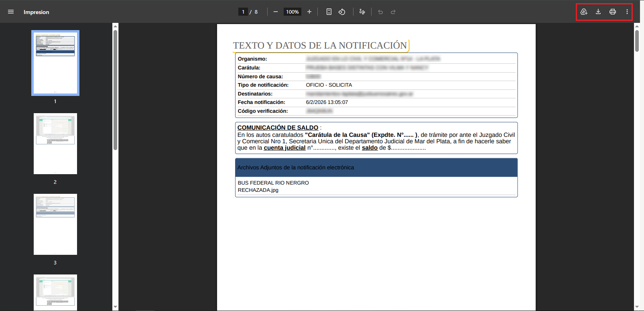Click the current page number field

(243, 12)
